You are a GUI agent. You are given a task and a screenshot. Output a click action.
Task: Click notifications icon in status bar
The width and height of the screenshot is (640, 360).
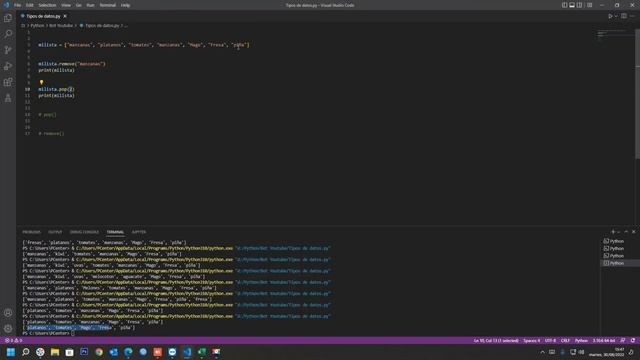click(633, 340)
